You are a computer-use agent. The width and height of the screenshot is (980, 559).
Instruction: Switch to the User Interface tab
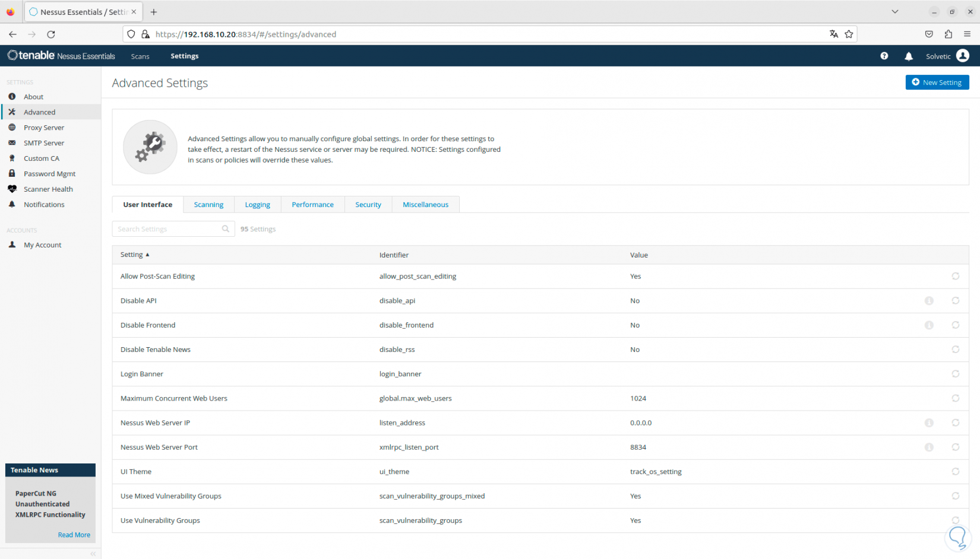(148, 205)
